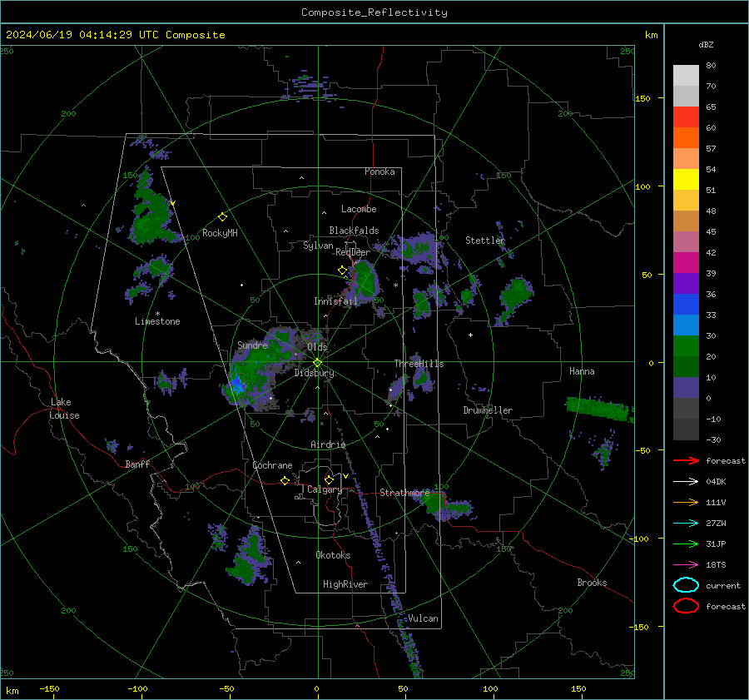749x700 pixels.
Task: Click the ThreeHills label
Action: point(419,364)
